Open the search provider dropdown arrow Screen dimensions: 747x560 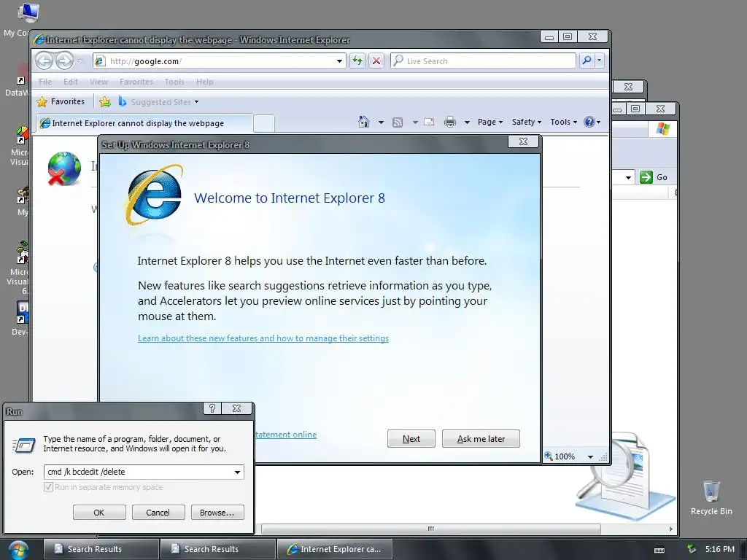tap(600, 61)
